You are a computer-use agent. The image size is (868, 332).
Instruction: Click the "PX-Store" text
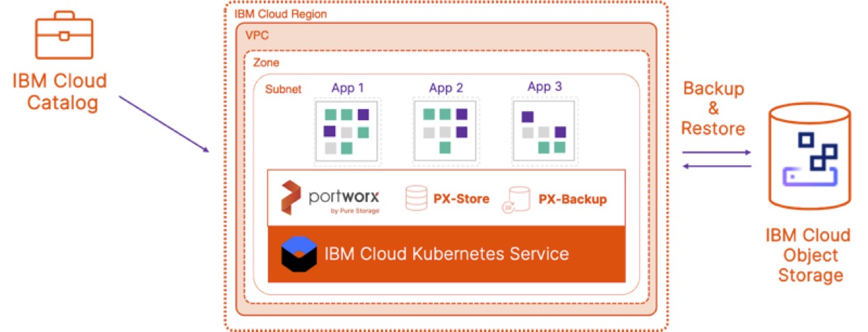click(x=461, y=199)
